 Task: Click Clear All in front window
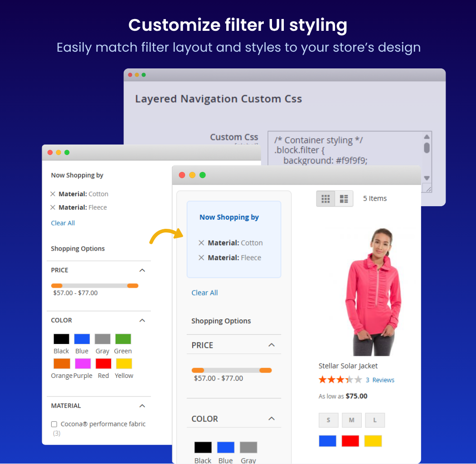tap(204, 293)
